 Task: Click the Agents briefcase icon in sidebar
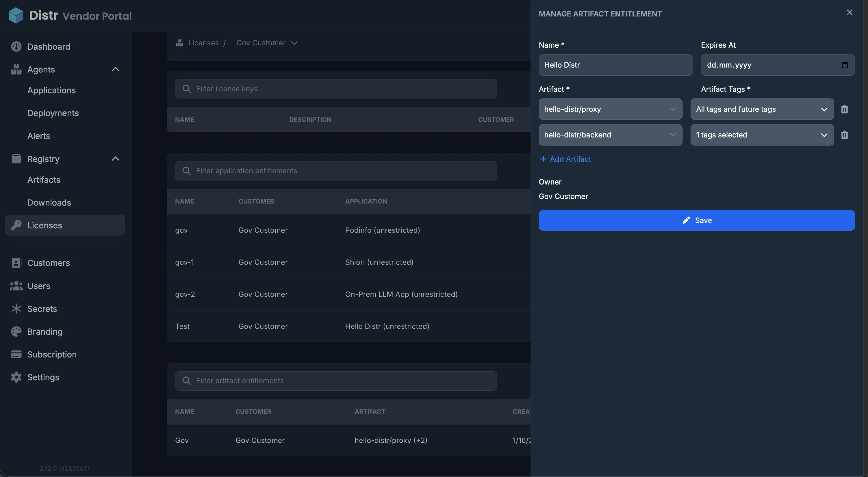(16, 69)
